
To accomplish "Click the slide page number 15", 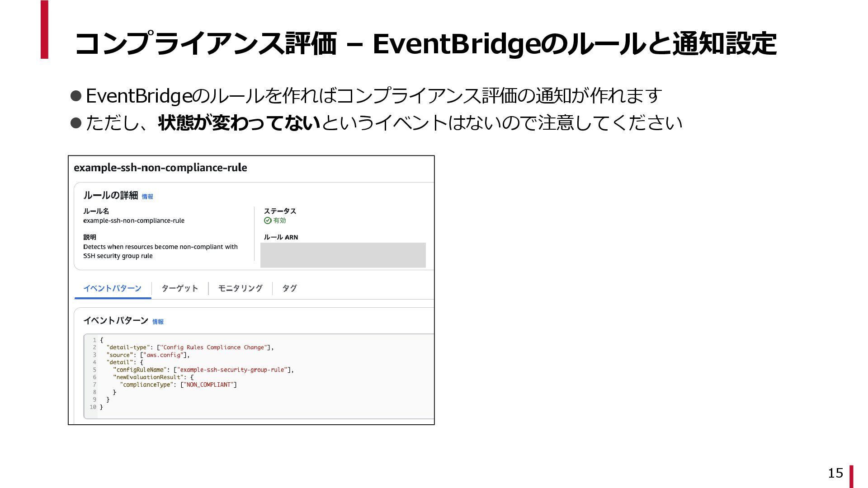I will coord(835,473).
